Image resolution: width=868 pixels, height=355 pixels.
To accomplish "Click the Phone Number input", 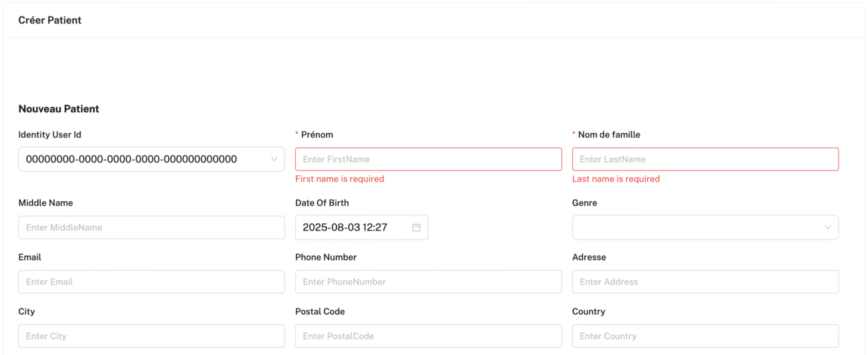I will (429, 281).
